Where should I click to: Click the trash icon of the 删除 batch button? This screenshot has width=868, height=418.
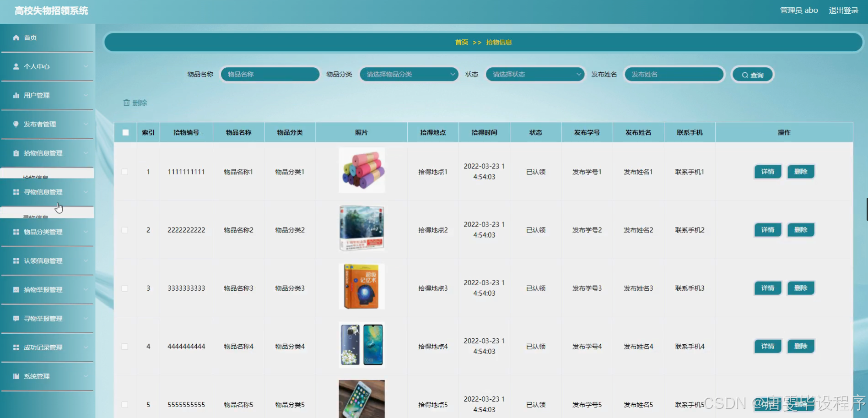(127, 103)
